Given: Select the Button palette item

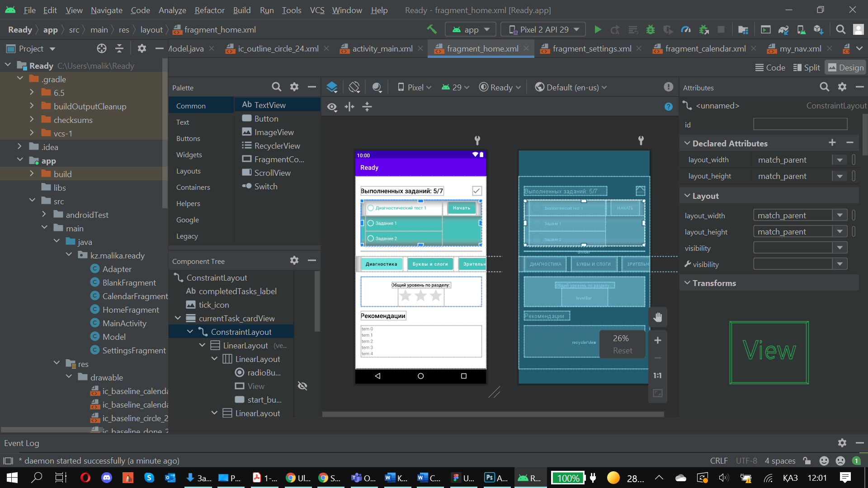Looking at the screenshot, I should point(266,119).
